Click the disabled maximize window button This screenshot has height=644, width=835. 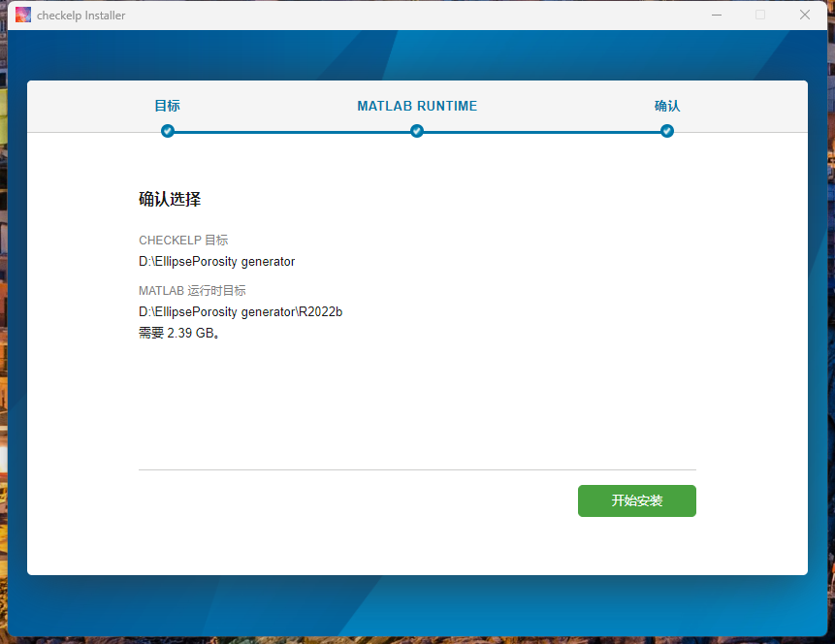click(x=760, y=15)
